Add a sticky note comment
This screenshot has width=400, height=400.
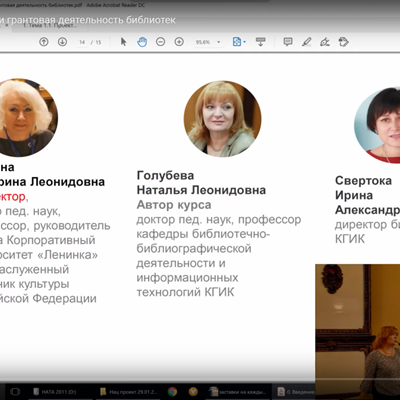coord(288,42)
